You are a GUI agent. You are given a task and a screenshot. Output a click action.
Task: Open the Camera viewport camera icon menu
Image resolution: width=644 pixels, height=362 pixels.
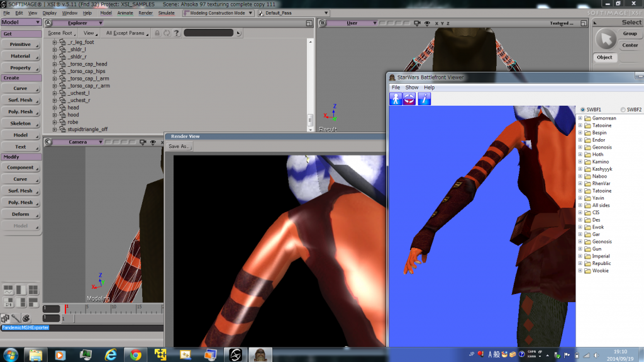click(143, 142)
